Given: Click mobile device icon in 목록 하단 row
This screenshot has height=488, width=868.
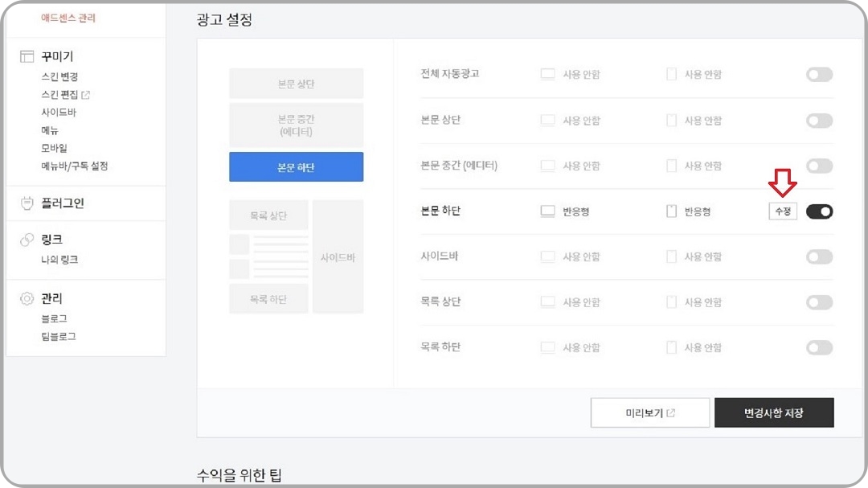Looking at the screenshot, I should coord(671,347).
